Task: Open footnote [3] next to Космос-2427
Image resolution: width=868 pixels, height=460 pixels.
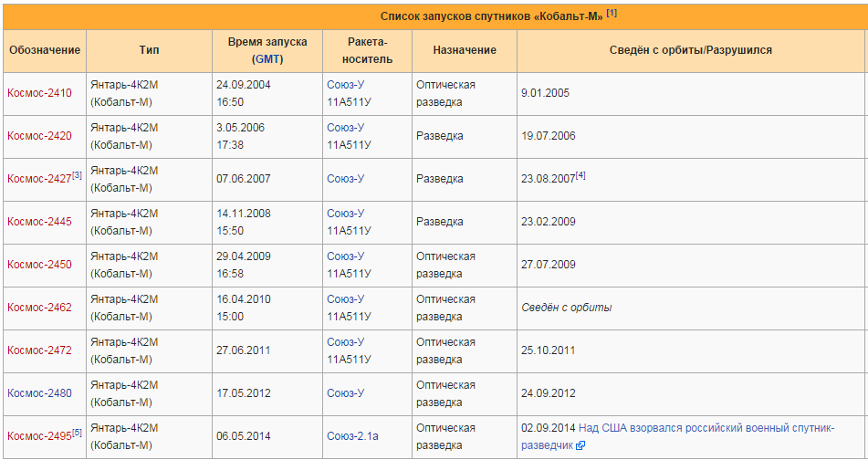Action: coord(77,175)
